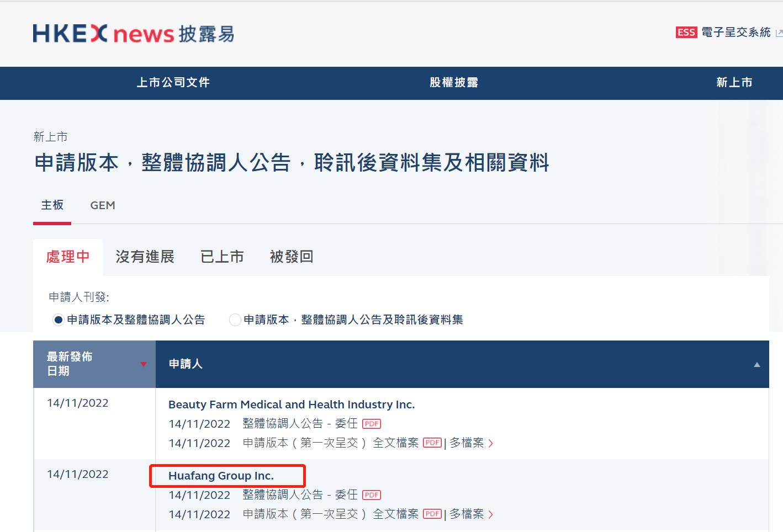Open Huafang 全文檔案 link

click(396, 514)
